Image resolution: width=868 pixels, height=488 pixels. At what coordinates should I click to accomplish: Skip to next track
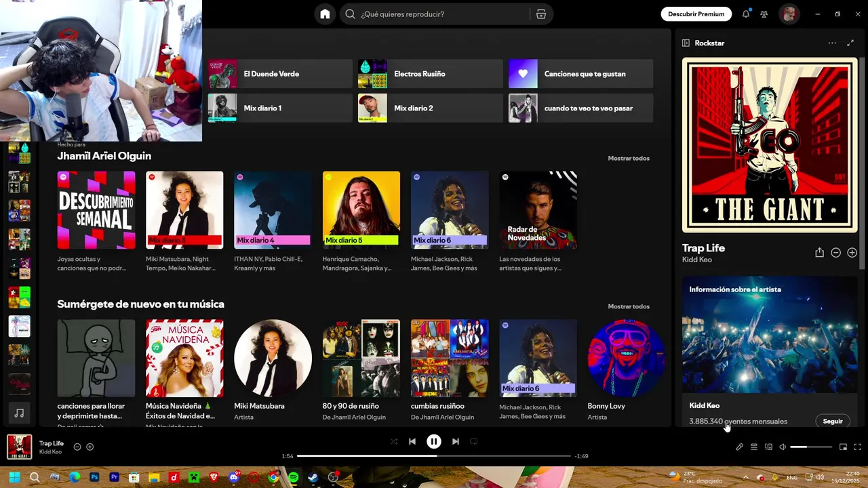456,441
